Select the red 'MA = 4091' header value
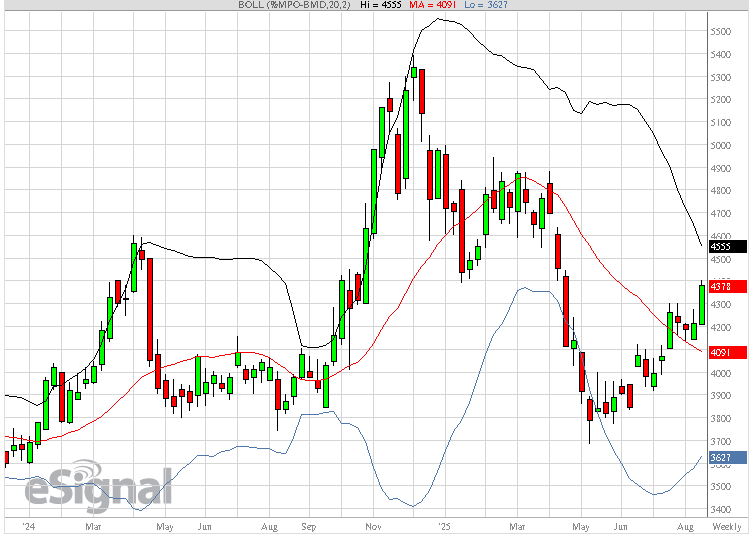The image size is (756, 536). click(432, 5)
